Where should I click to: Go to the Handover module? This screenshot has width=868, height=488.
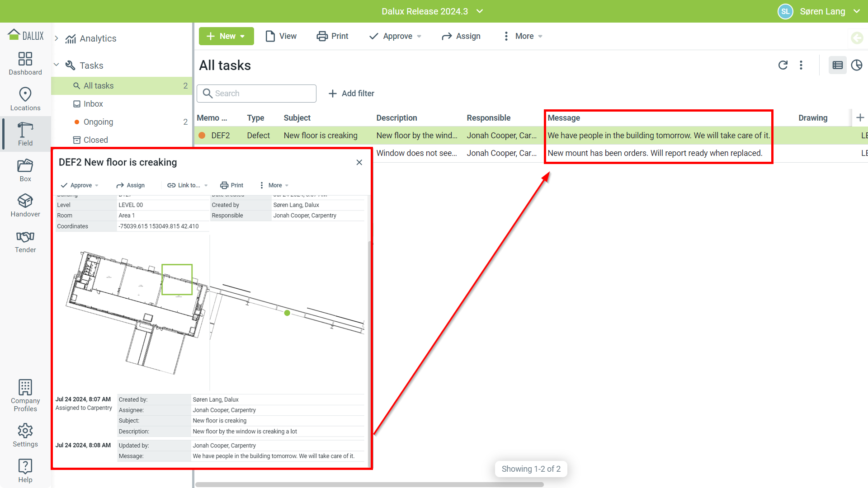25,206
